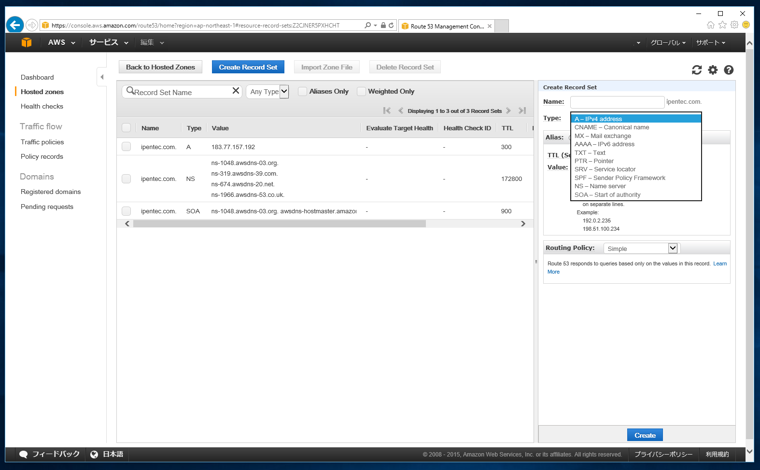Screen dimensions: 760x470
Task: Click the horizontal scrollbar thumb of table
Action: tap(279, 223)
